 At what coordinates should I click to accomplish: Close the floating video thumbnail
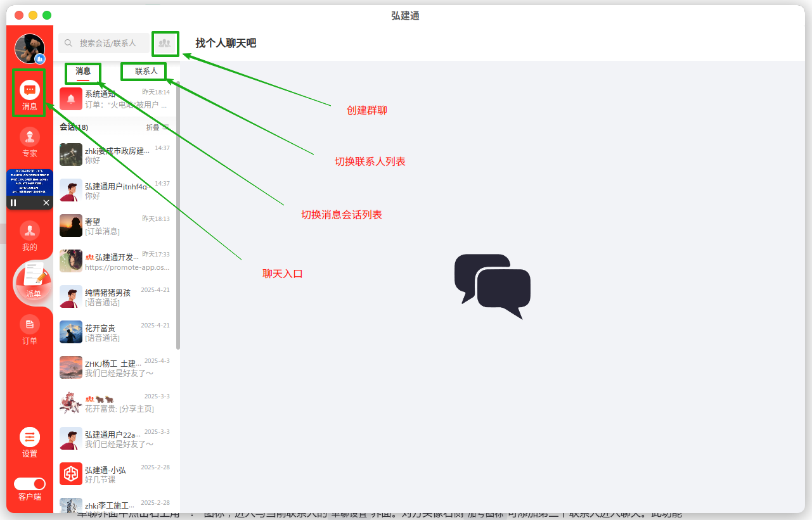(x=46, y=203)
